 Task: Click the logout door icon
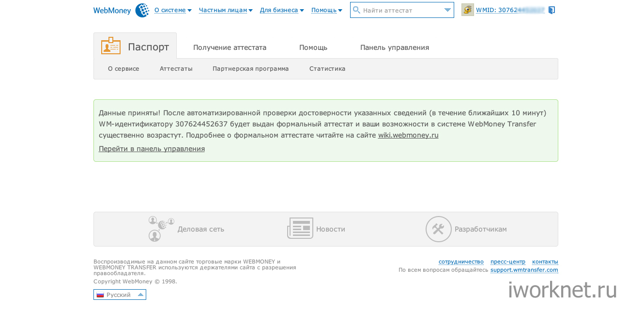point(552,10)
